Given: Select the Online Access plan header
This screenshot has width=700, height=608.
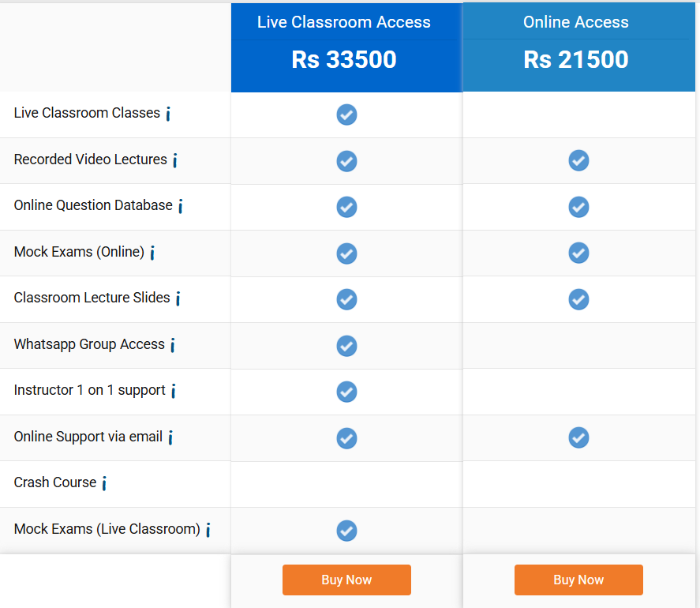Looking at the screenshot, I should (x=576, y=22).
